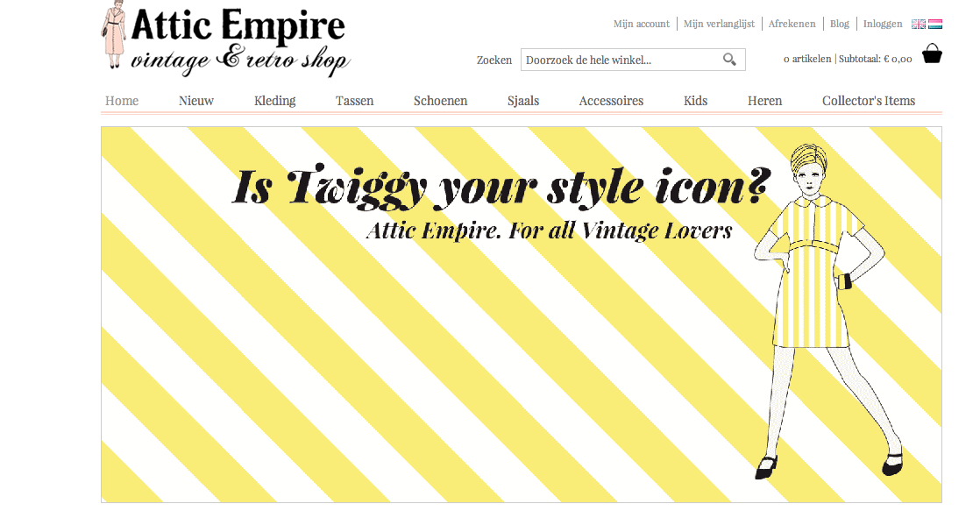This screenshot has height=511, width=980.
Task: Switch language with the UK flag
Action: pos(918,24)
